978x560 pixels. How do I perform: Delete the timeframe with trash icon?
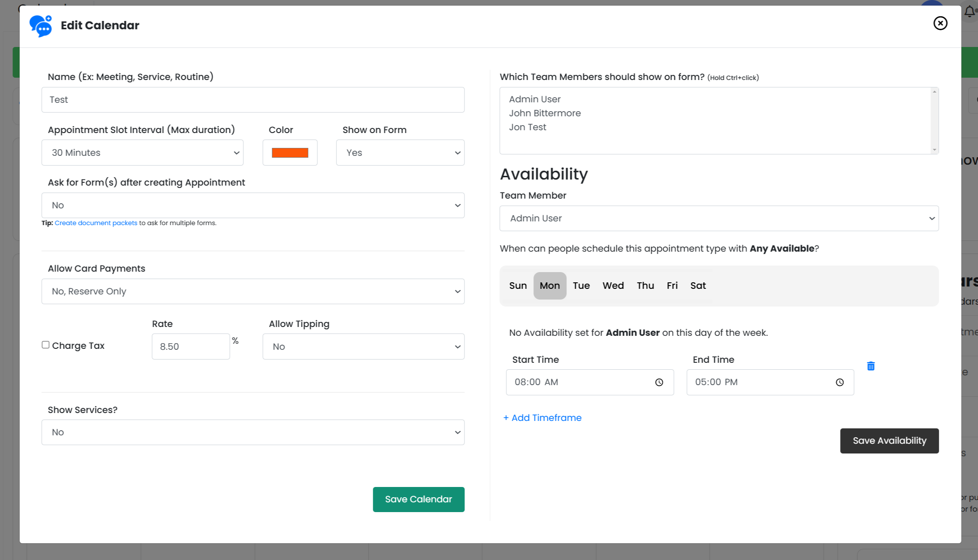pos(870,366)
